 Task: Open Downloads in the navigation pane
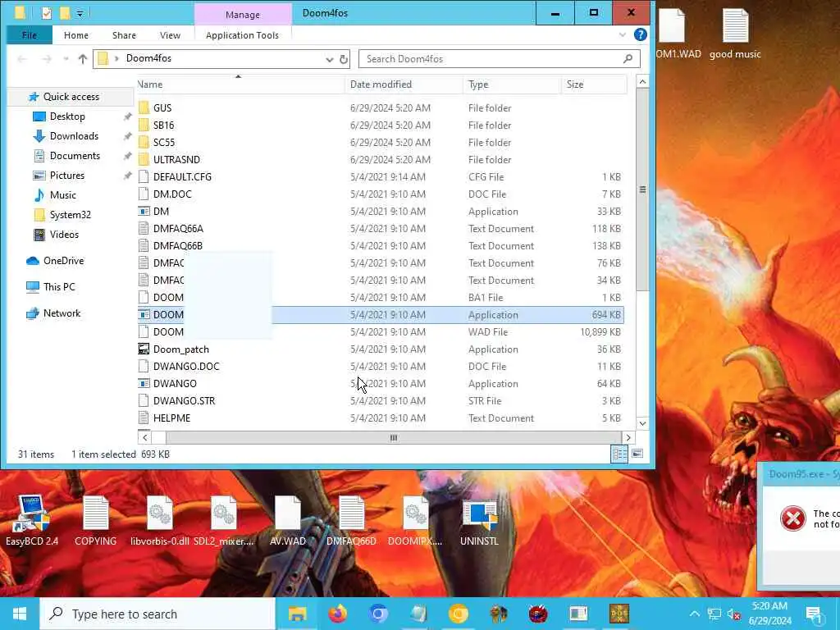click(74, 136)
